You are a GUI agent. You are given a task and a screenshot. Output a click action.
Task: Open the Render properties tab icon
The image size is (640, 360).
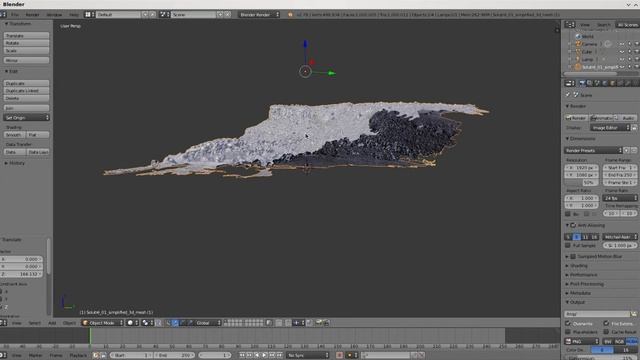coord(582,83)
